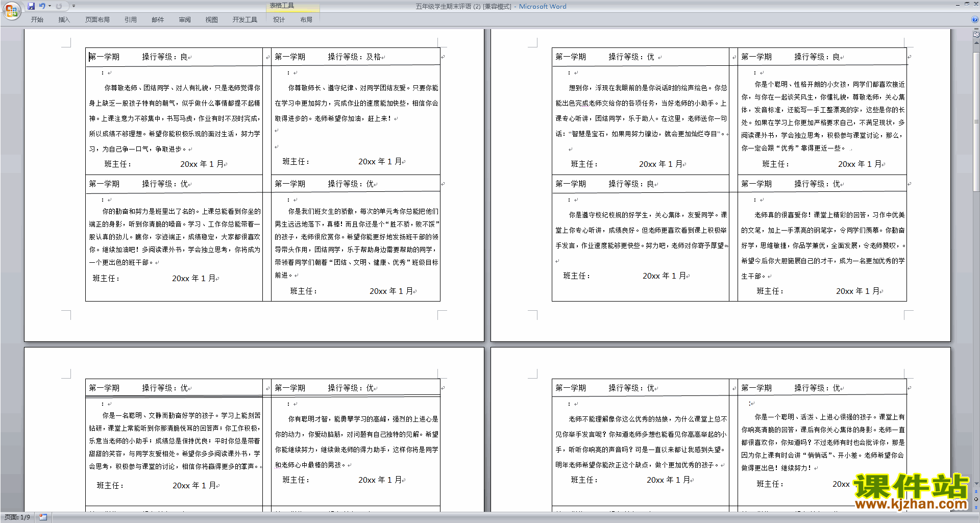Open the 引用 ribbon tab
The height and width of the screenshot is (523, 980).
131,20
